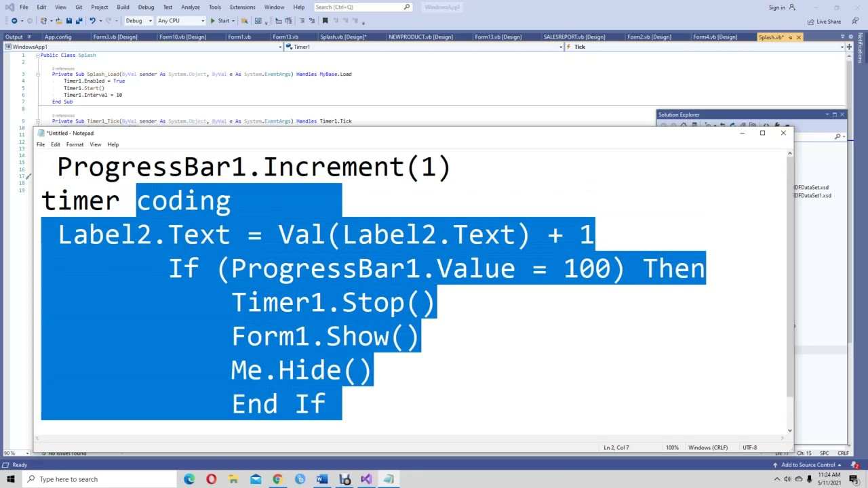
Task: Open Word from the taskbar
Action: 322,479
